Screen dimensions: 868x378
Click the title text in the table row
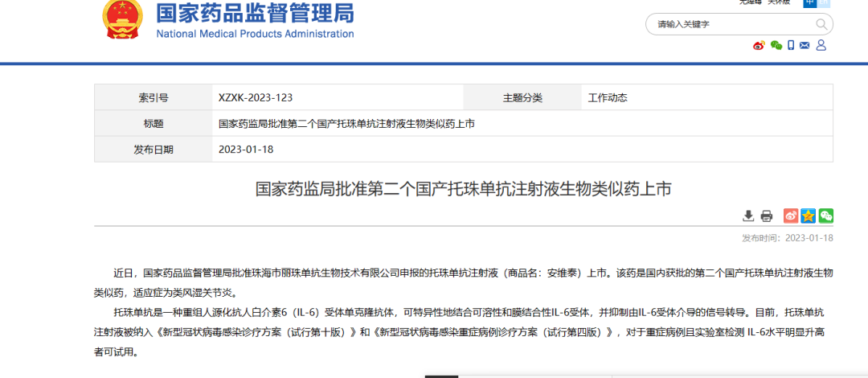point(347,124)
